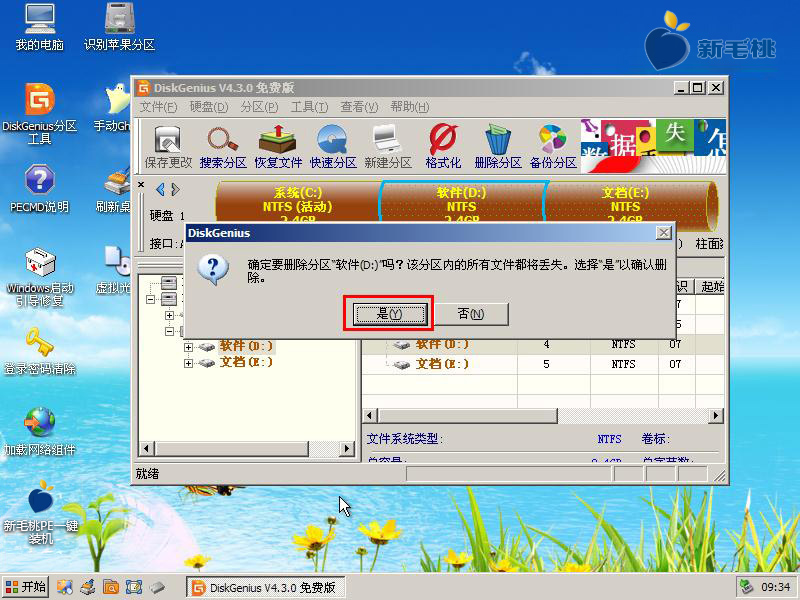
Task: Click the grey disk quick launch icon
Action: pos(157,587)
